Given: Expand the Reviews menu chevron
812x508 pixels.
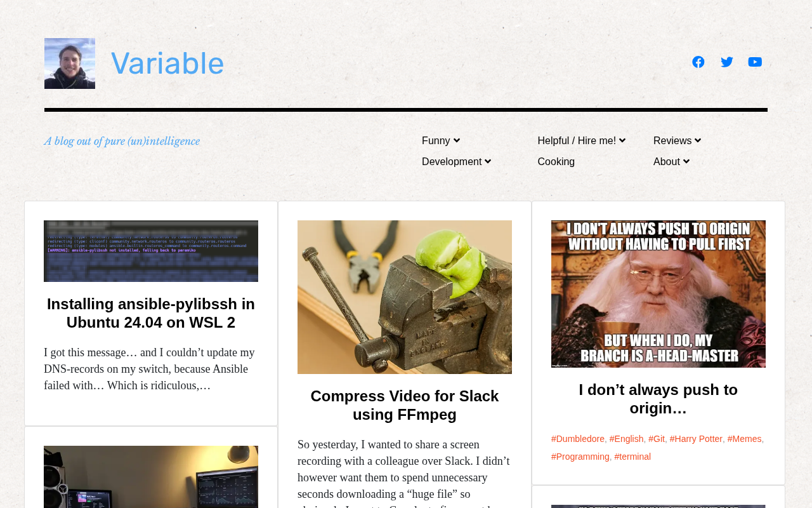Looking at the screenshot, I should click(x=698, y=140).
